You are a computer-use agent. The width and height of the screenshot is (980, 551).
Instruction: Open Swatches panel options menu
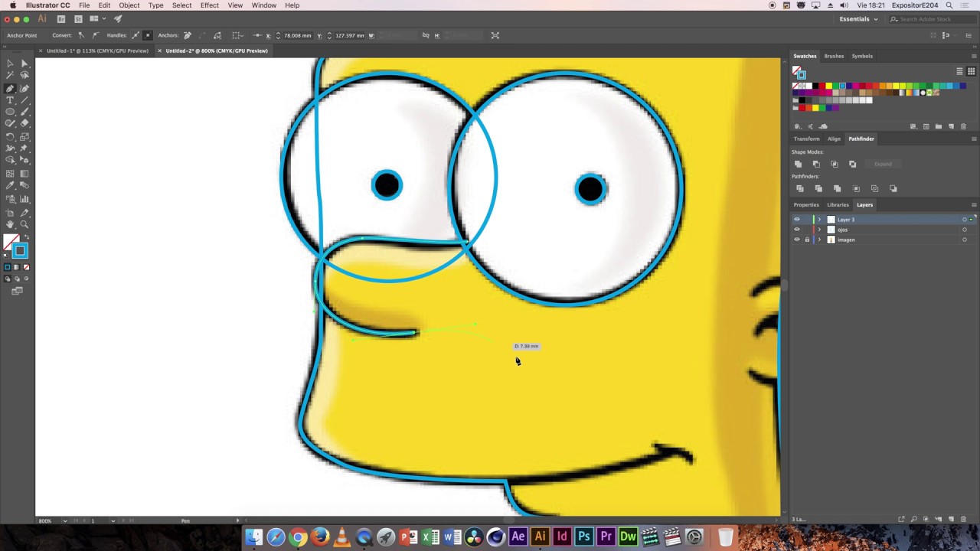coord(974,56)
